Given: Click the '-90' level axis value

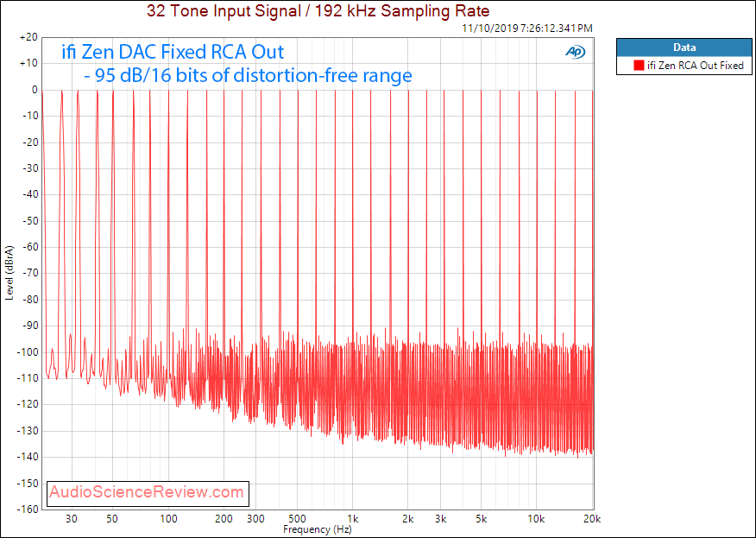Looking at the screenshot, I should click(29, 326).
